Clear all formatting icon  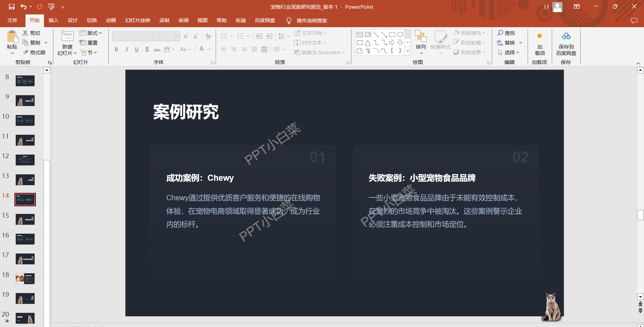point(208,36)
